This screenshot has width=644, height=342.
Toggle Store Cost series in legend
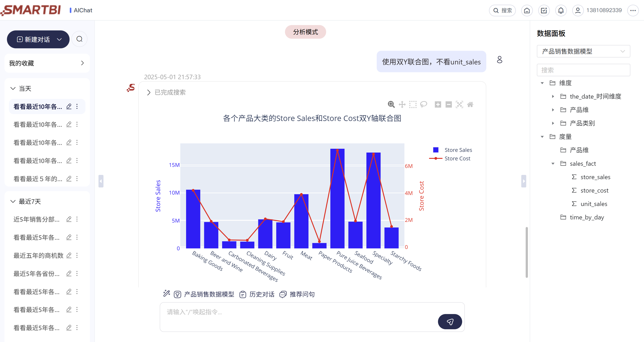pyautogui.click(x=450, y=159)
